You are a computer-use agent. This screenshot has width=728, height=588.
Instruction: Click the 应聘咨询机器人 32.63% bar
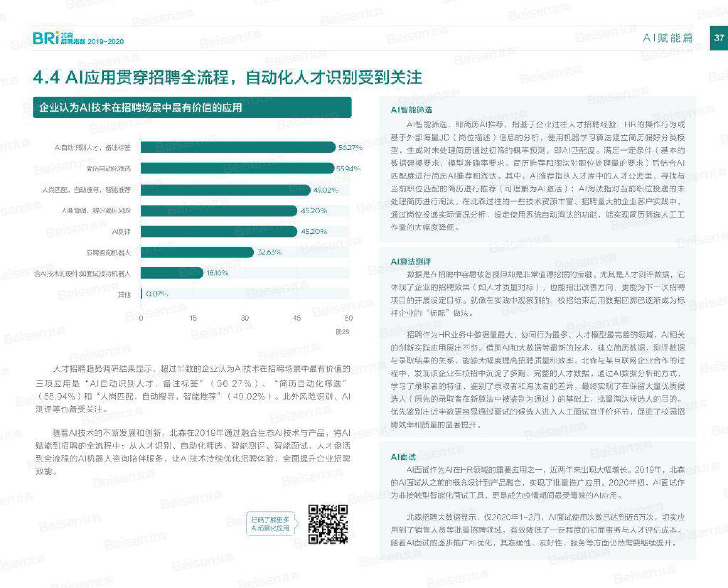pyautogui.click(x=197, y=252)
